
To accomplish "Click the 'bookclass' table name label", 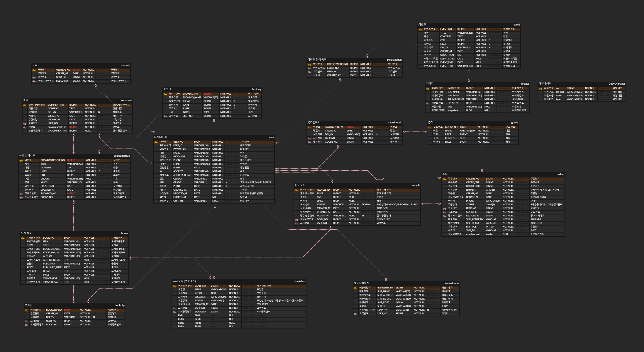I will click(300, 282).
